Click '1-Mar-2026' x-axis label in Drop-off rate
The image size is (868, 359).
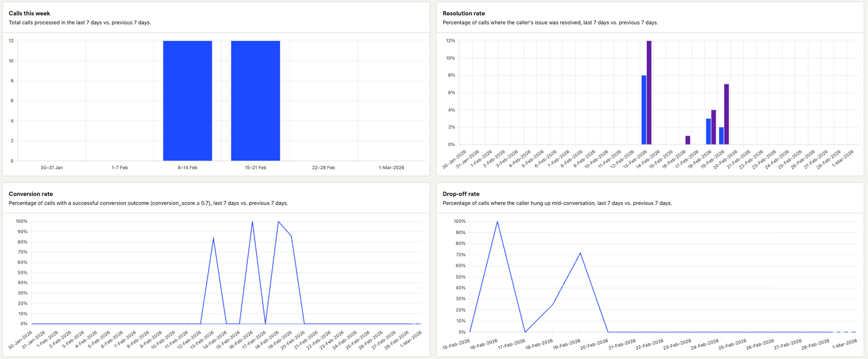tap(844, 344)
